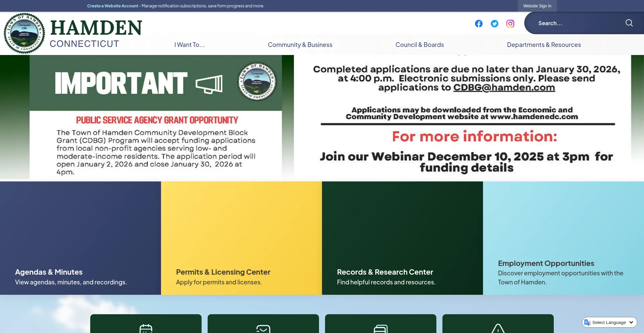The image size is (644, 333).
Task: Open the Employment Opportunities tile
Action: pyautogui.click(x=563, y=238)
